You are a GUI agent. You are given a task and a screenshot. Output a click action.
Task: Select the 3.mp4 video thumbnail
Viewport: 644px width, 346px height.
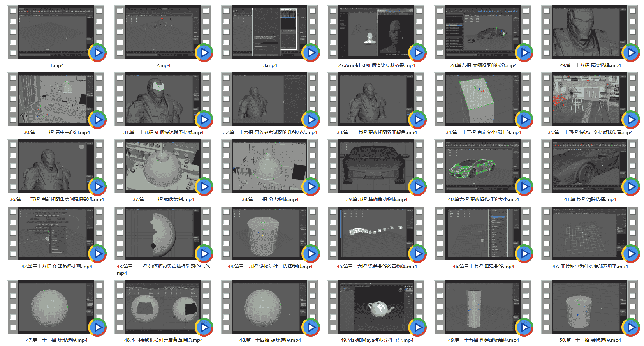click(x=269, y=32)
